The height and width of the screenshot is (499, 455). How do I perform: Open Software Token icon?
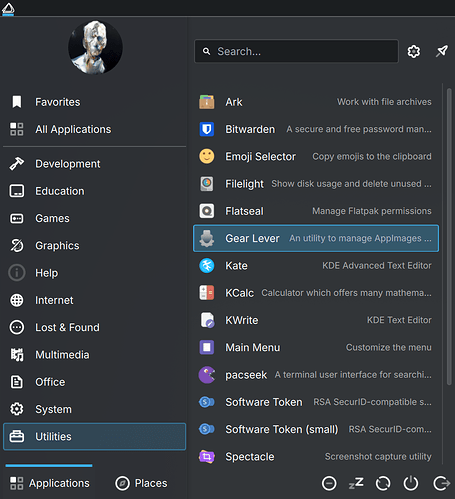click(207, 402)
